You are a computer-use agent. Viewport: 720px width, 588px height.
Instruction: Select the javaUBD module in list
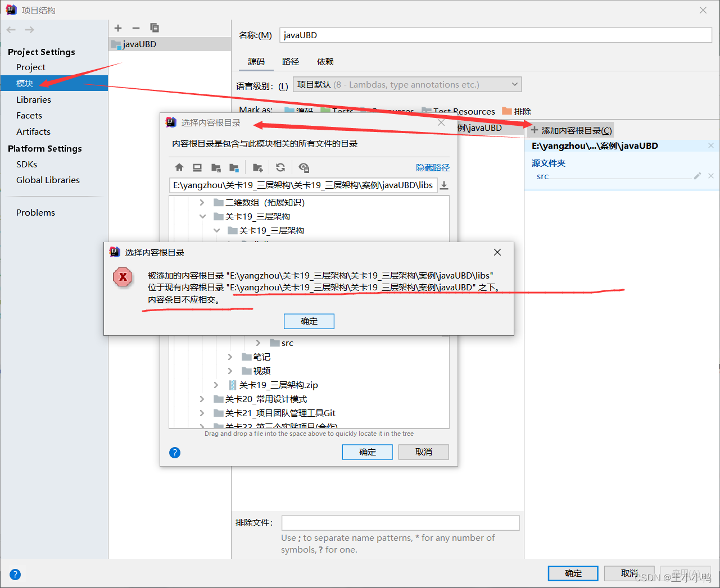pyautogui.click(x=170, y=44)
